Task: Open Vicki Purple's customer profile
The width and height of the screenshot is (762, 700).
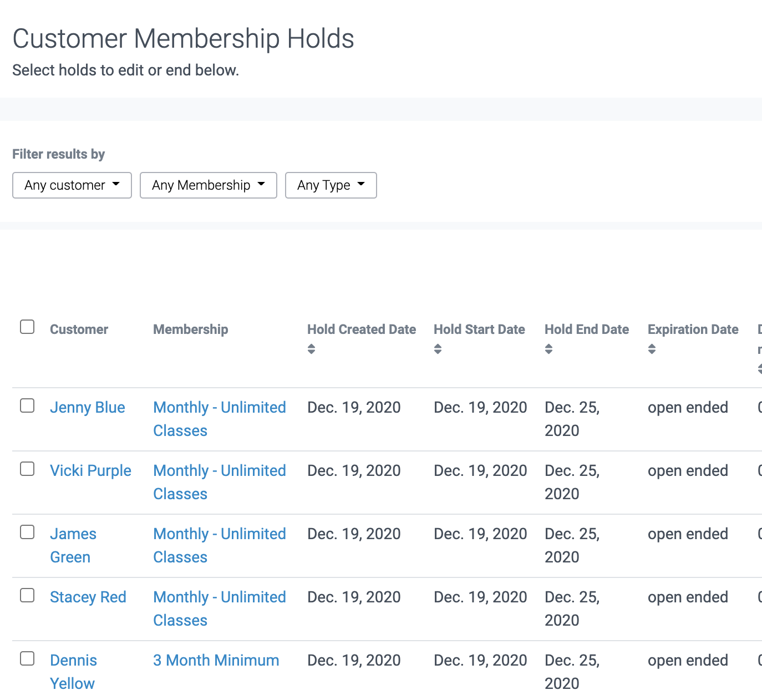Action: point(90,471)
